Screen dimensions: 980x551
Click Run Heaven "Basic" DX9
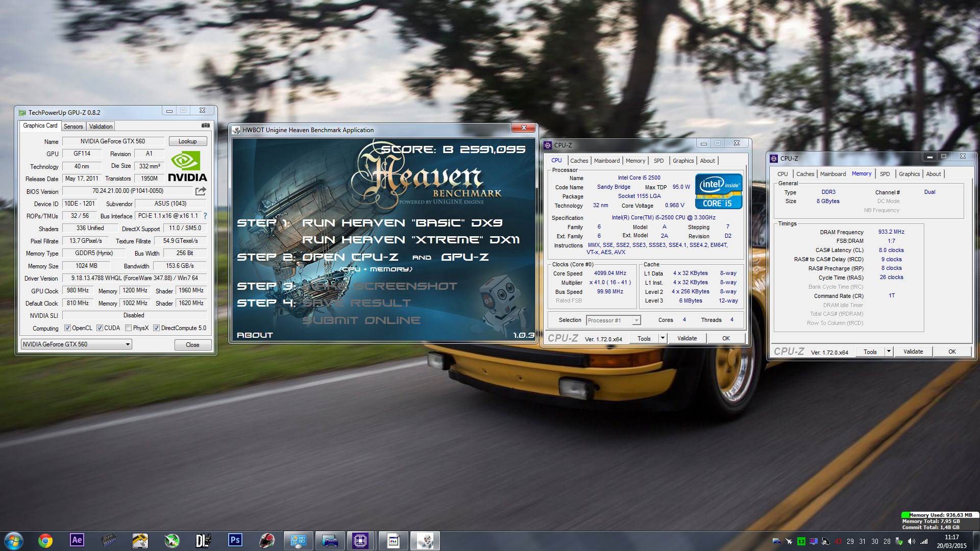pos(402,223)
